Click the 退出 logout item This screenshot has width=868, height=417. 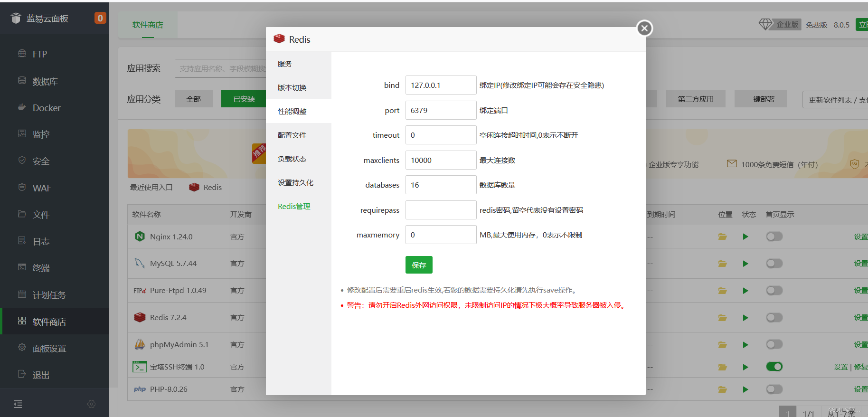(x=55, y=375)
